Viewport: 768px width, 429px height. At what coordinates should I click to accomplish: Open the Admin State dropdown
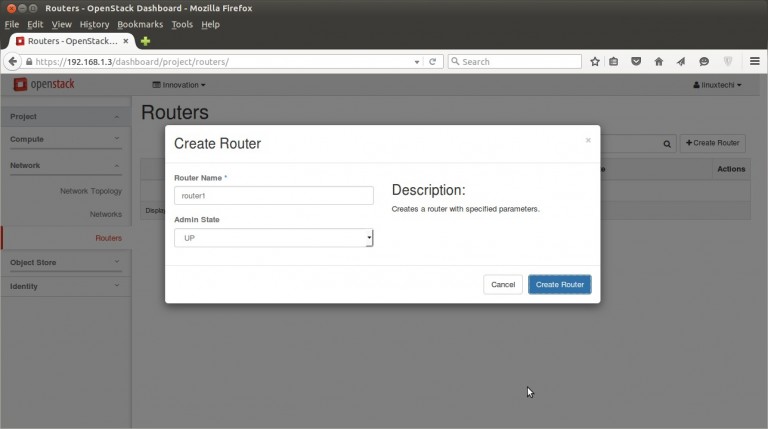click(273, 238)
